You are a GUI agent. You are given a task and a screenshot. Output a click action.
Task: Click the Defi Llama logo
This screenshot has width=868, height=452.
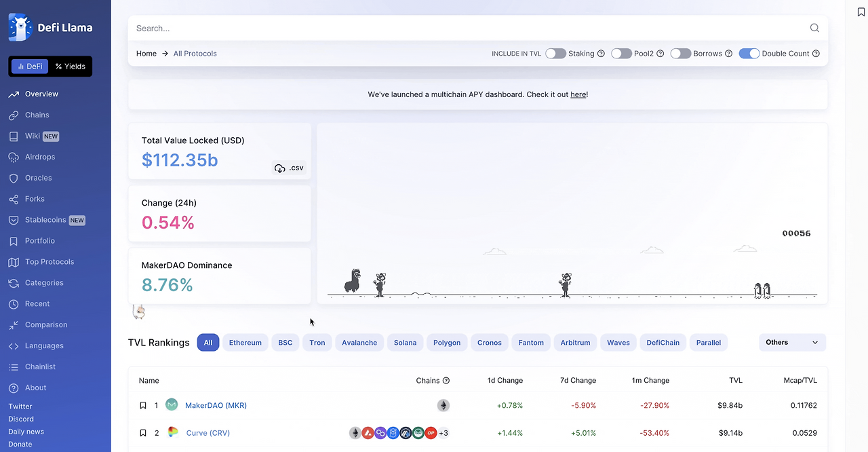[51, 28]
